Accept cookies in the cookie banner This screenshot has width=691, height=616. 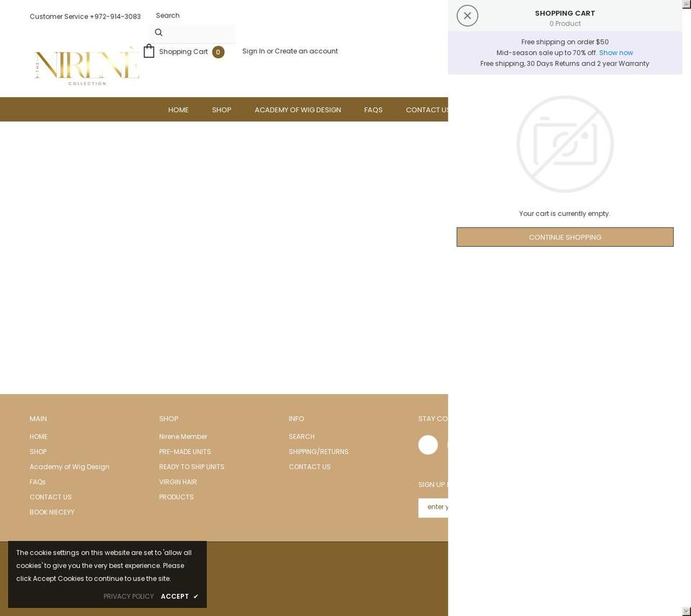click(x=175, y=596)
